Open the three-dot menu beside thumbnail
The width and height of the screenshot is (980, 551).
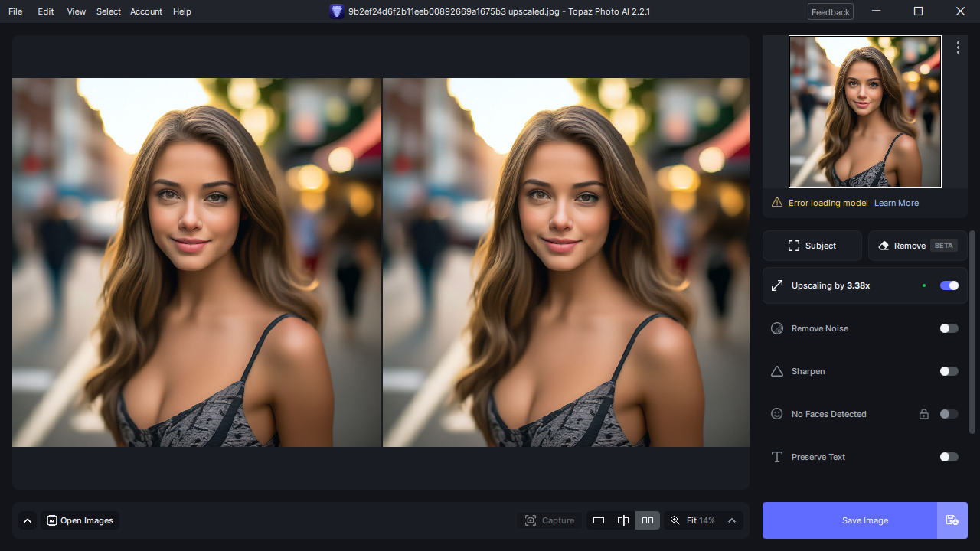(958, 47)
